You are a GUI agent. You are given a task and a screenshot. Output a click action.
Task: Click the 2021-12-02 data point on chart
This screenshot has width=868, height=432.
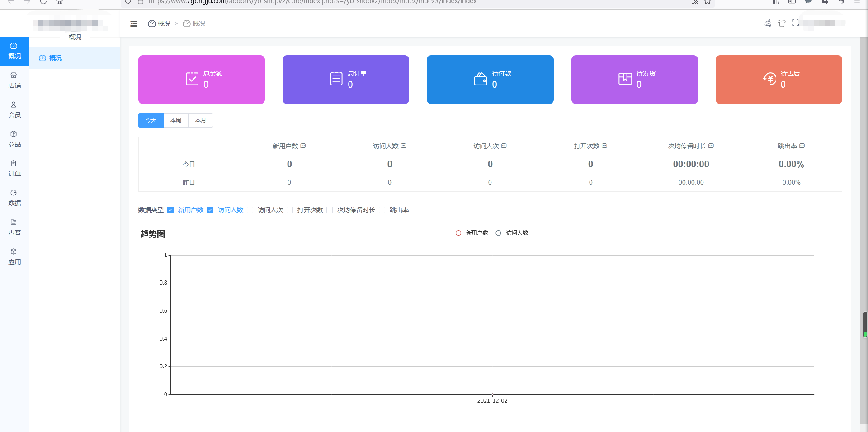click(x=492, y=394)
